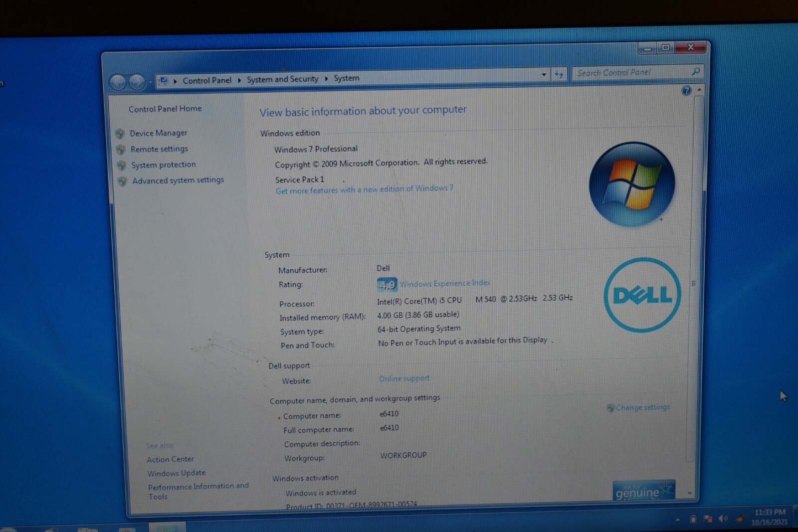Viewport: 798px width, 532px height.
Task: Select 'e6410' next to Computer name
Action: tap(389, 414)
